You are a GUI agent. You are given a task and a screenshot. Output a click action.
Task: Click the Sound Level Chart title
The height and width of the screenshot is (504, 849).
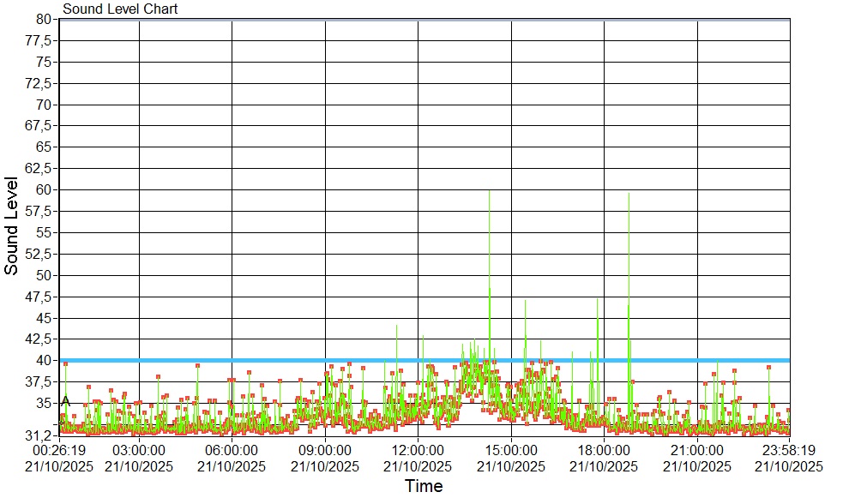tap(120, 9)
